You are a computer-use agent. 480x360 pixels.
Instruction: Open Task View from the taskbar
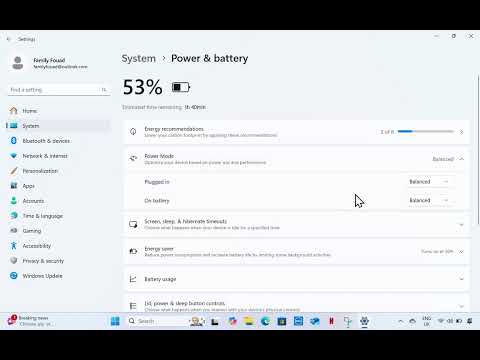(x=215, y=321)
